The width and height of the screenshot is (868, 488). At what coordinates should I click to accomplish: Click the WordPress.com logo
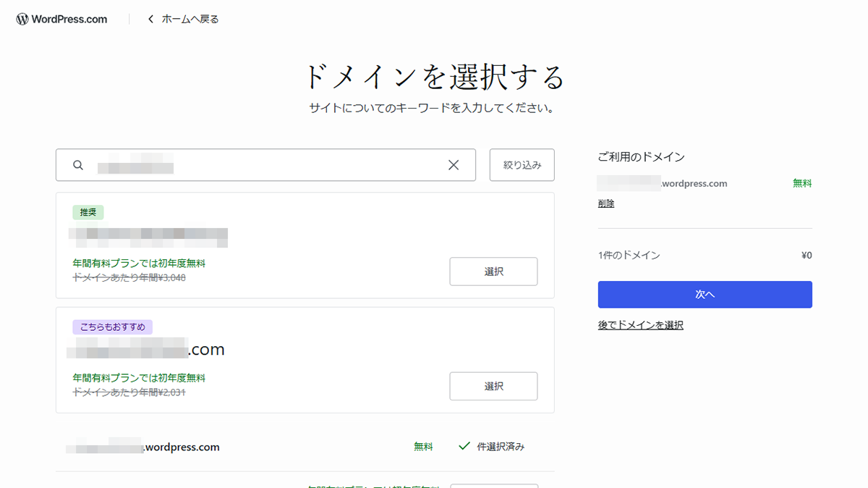61,19
